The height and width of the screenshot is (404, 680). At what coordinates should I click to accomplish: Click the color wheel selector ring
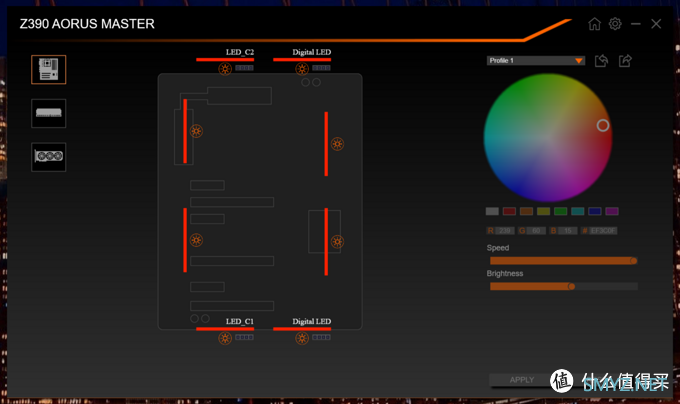click(x=603, y=126)
